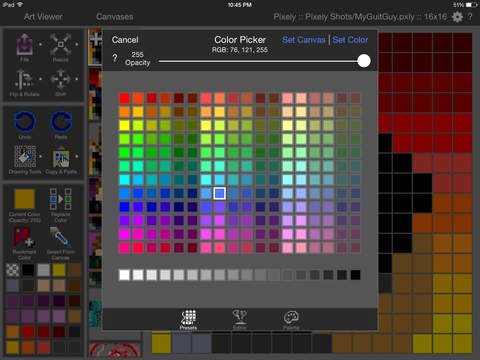Click the Bookmark Color icon

(24, 237)
